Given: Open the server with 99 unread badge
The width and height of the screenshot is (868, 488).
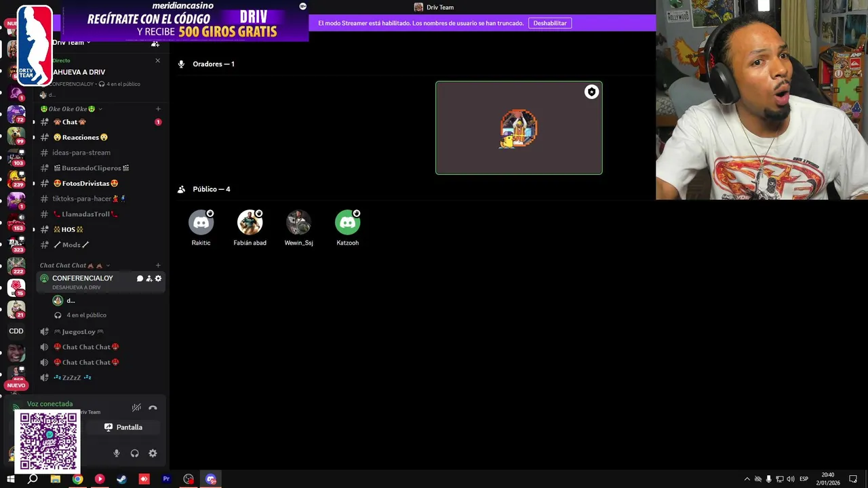Looking at the screenshot, I should (16, 135).
